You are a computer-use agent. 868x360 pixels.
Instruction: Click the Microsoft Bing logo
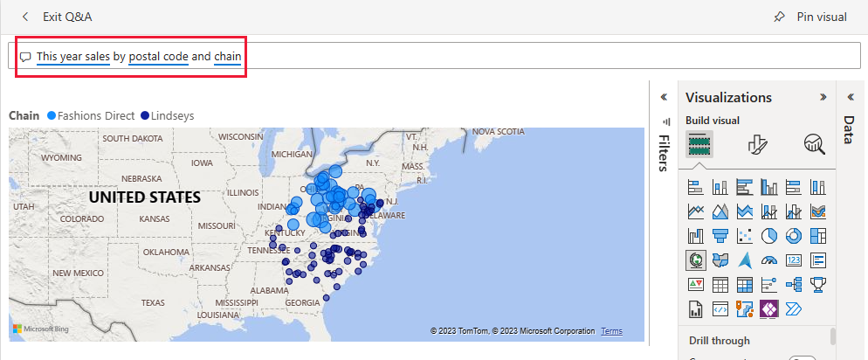pyautogui.click(x=41, y=329)
